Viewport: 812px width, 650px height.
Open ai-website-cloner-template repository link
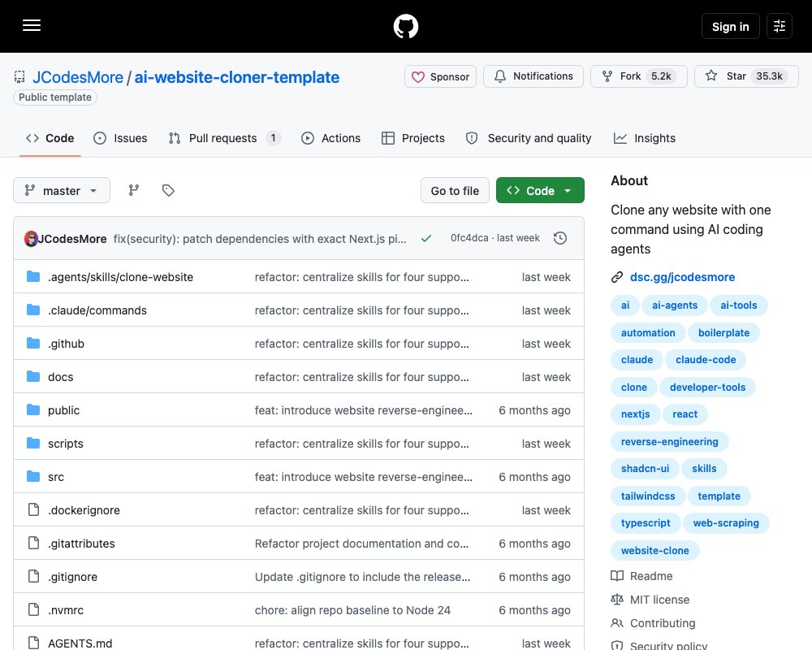coord(237,77)
